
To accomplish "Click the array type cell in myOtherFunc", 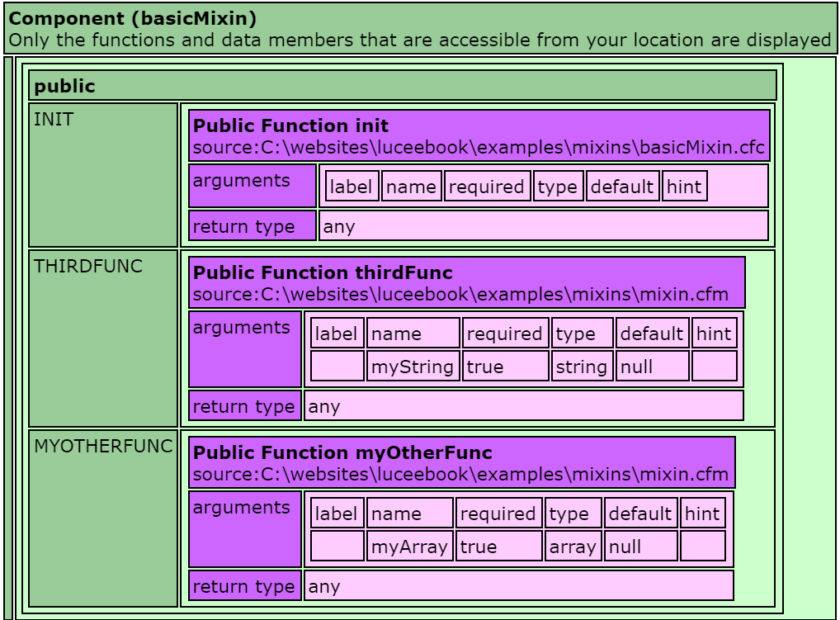I will coord(573,546).
